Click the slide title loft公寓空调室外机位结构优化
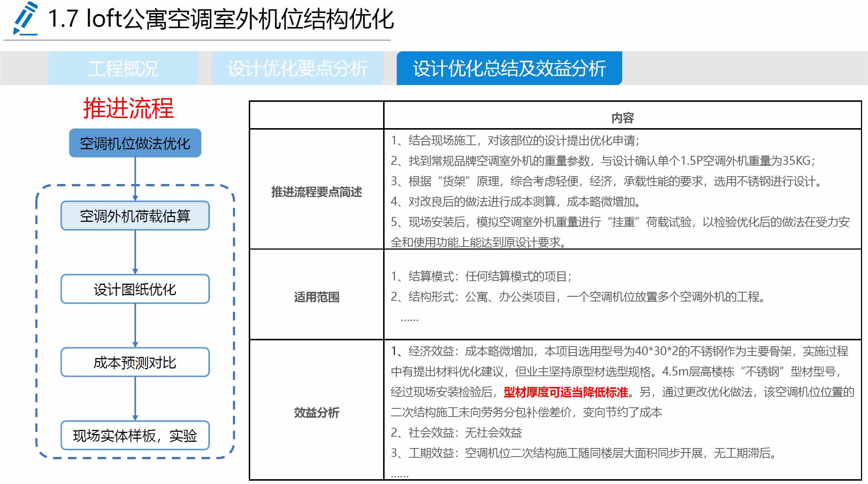Image resolution: width=868 pixels, height=484 pixels. click(x=221, y=19)
